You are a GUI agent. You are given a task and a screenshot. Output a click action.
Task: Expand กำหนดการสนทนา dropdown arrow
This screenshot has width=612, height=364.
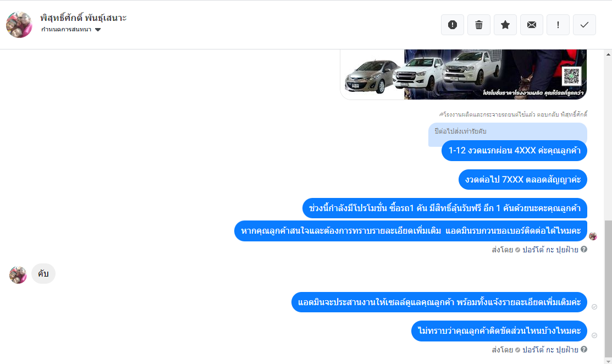click(x=98, y=30)
